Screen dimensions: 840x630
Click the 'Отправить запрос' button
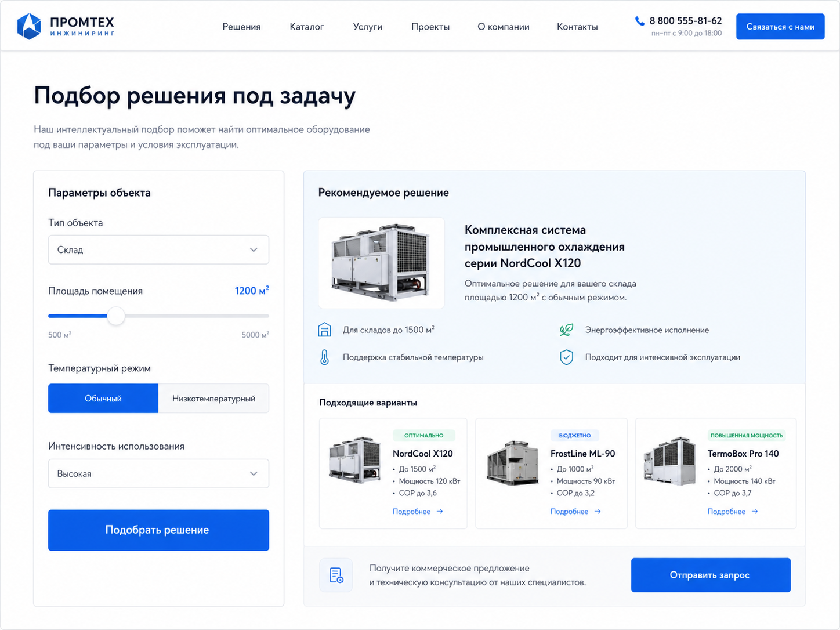click(711, 575)
